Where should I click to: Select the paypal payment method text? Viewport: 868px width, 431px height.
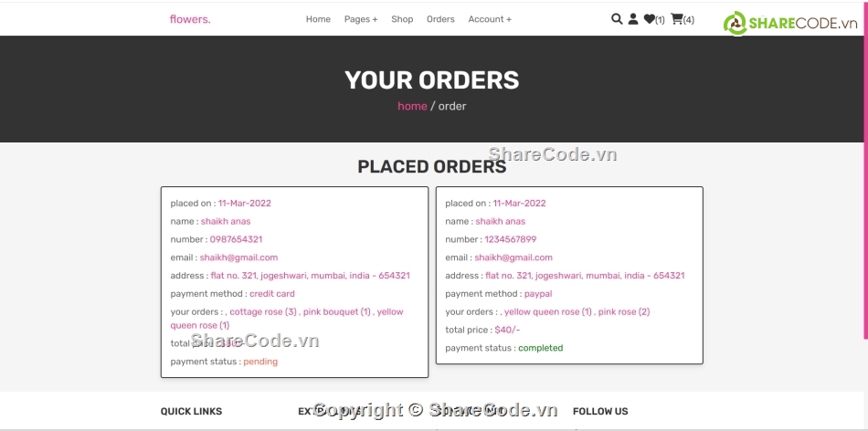(x=538, y=294)
